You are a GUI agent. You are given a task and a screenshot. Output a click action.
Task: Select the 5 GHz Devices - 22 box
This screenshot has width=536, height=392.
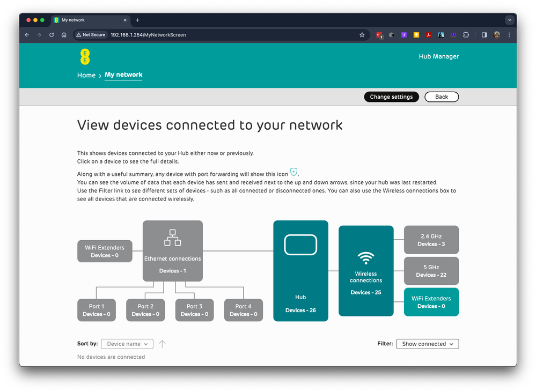(431, 271)
